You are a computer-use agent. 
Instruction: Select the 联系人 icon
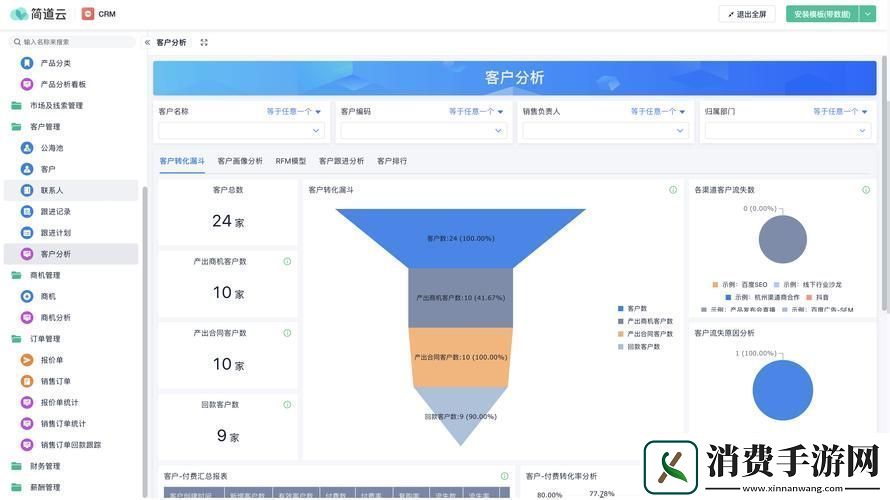(x=27, y=190)
